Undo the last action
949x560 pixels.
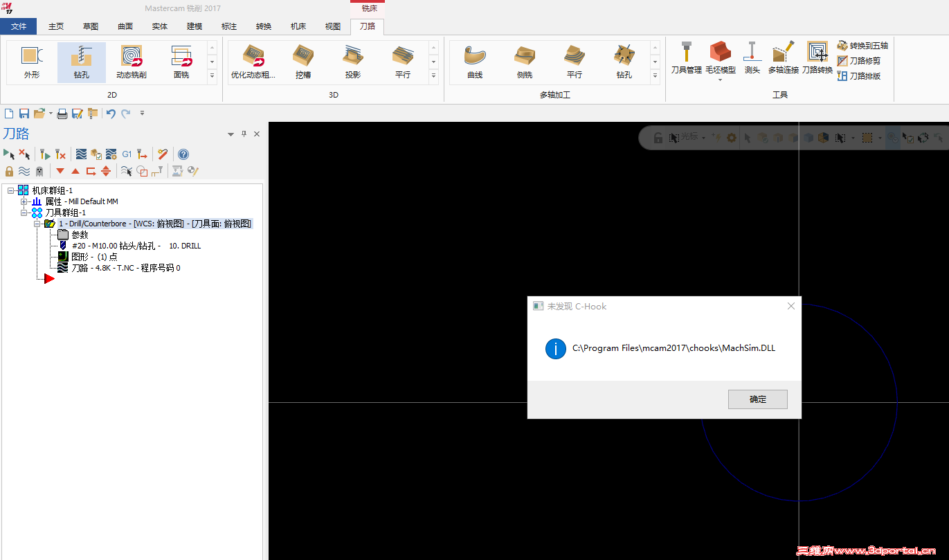pyautogui.click(x=111, y=114)
